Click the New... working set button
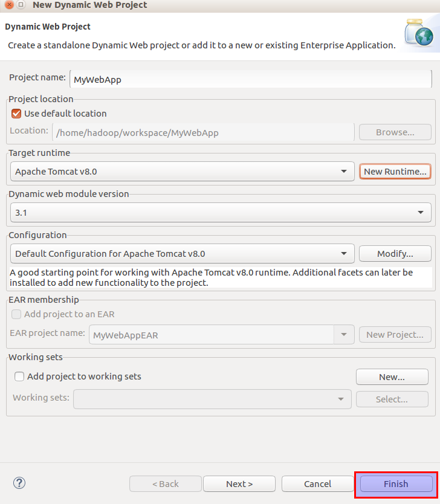The image size is (440, 504). pos(392,377)
